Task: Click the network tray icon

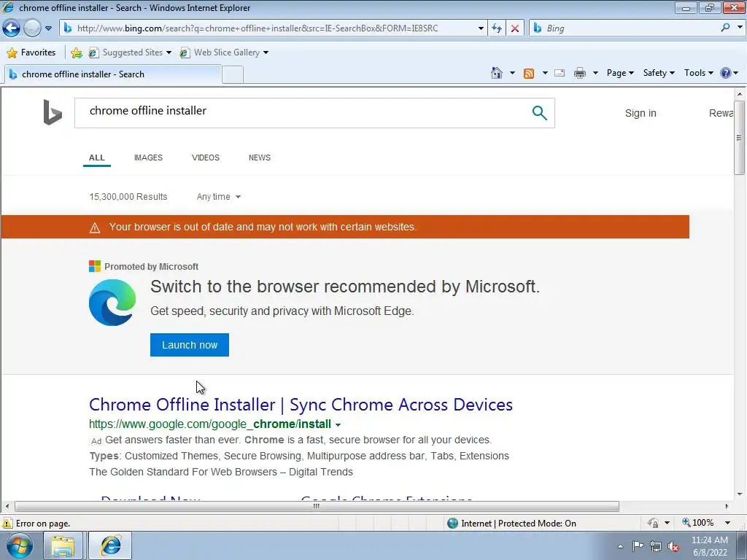Action: pos(656,546)
